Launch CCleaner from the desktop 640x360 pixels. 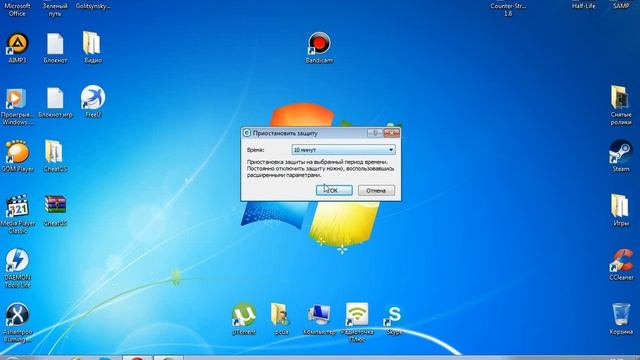[x=622, y=260]
